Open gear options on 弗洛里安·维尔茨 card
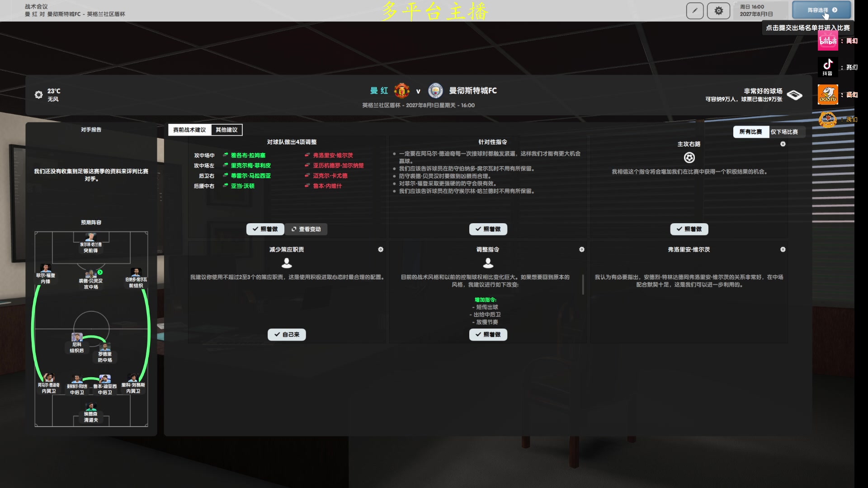 [783, 249]
